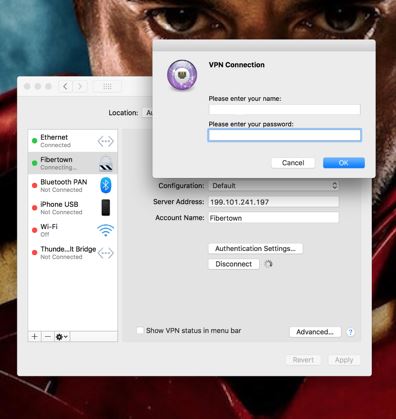Screen dimensions: 396x419
Task: Click the Ethernet arrows icon
Action: (x=105, y=141)
